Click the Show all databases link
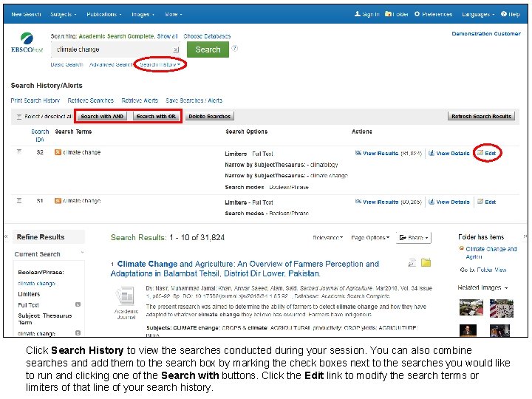Screen dimensions: 532x399 point(167,36)
